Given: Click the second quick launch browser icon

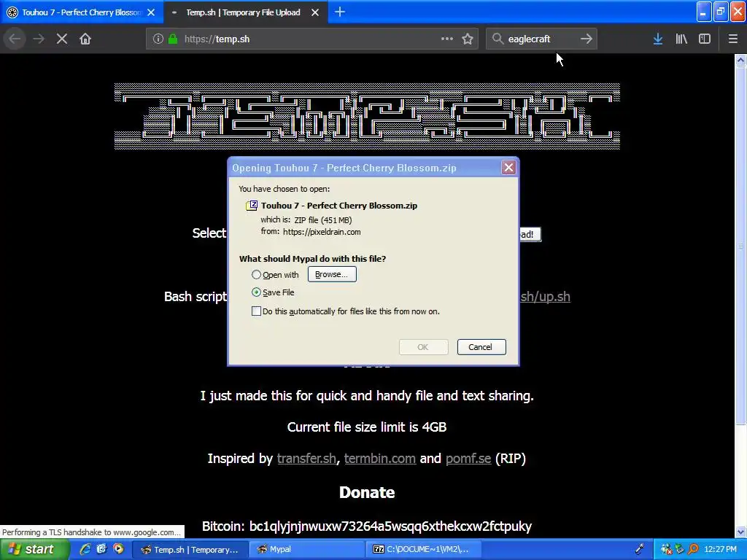Looking at the screenshot, I should tap(101, 549).
